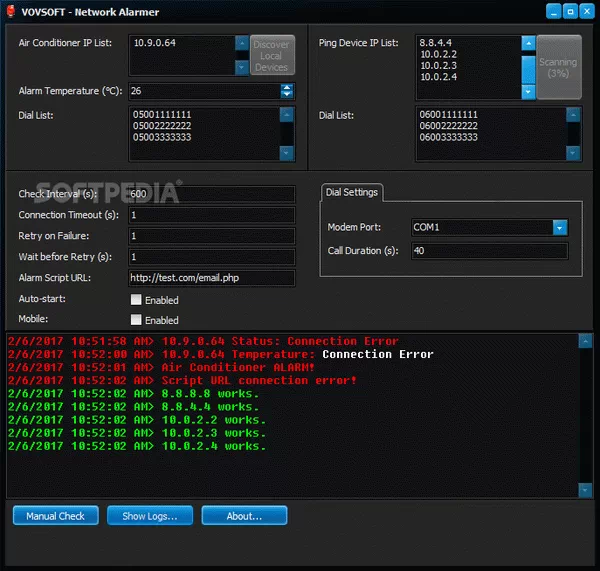This screenshot has height=571, width=600.
Task: Click down arrow of Ping Device IP list
Action: coord(528,92)
